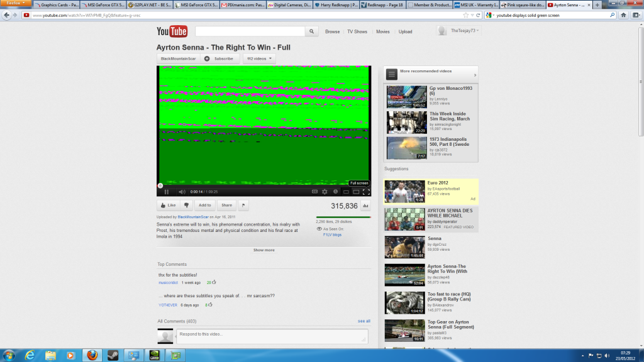Start a search with the magnifier icon
Image resolution: width=644 pixels, height=362 pixels.
(311, 31)
